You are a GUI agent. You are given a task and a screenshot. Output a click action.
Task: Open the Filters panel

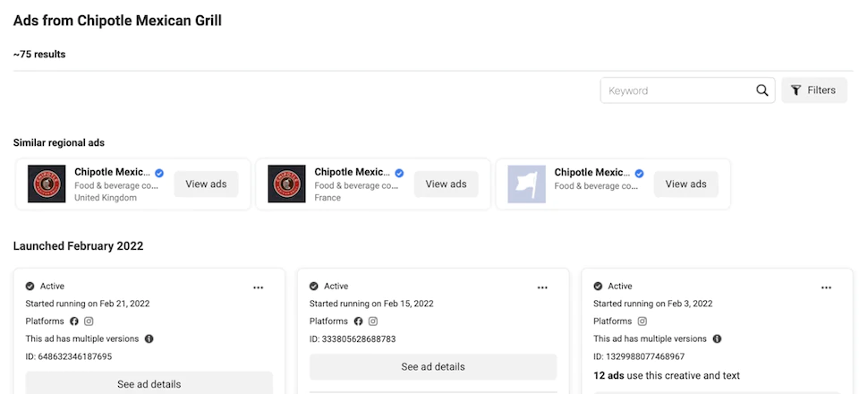pos(813,90)
